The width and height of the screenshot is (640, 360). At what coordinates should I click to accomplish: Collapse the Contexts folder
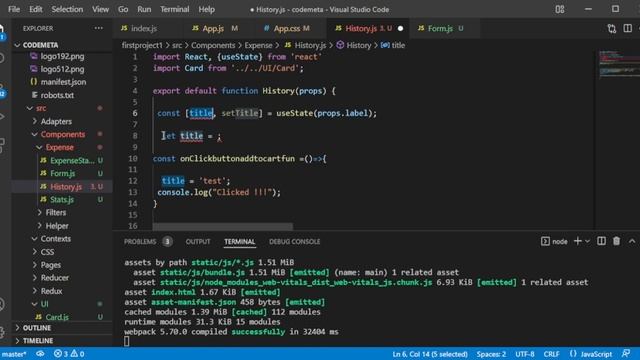(35, 239)
